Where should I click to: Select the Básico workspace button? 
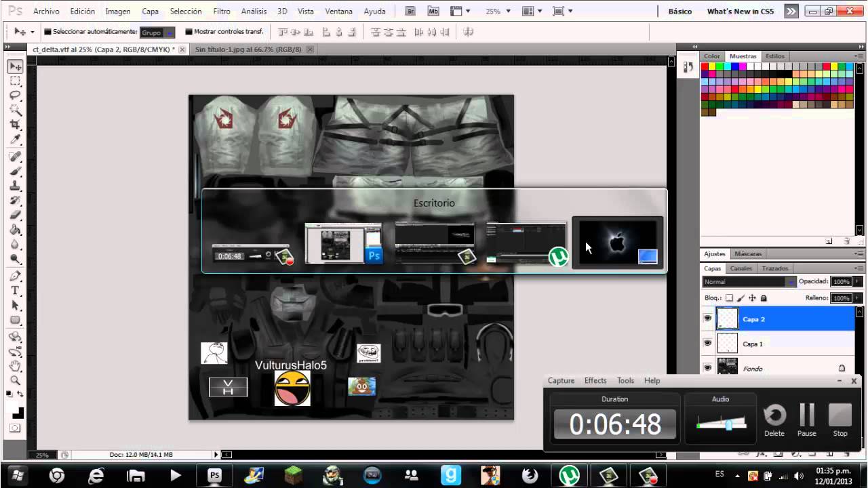coord(680,12)
